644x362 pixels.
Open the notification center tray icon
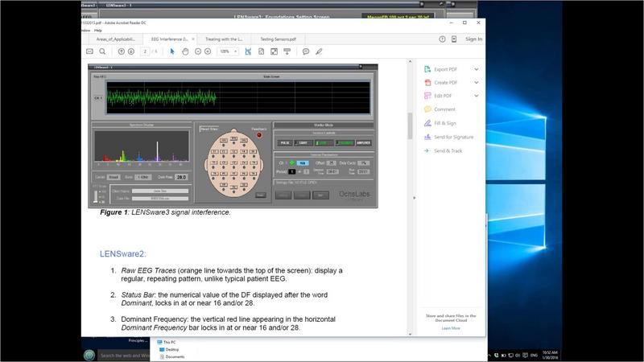526,355
